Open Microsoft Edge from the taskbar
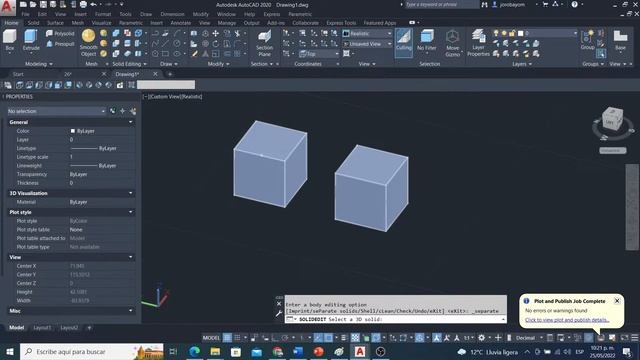Screen dimensions: 640x360 [x=195, y=351]
